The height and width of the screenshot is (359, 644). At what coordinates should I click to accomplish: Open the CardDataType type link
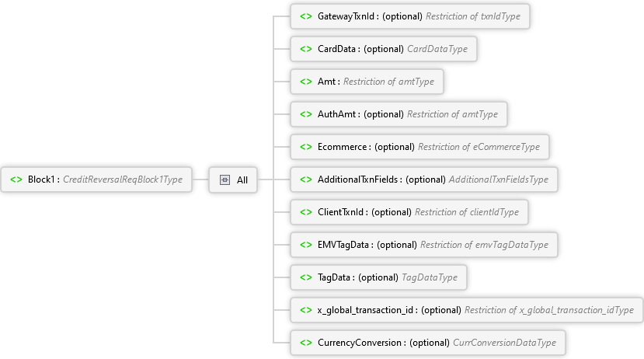tap(437, 49)
